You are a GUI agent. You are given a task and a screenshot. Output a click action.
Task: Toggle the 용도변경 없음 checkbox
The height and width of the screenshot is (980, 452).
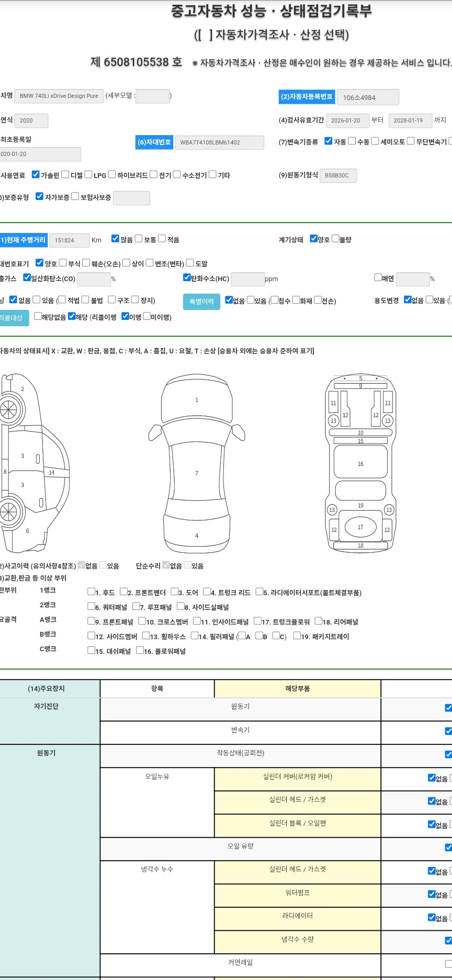click(x=408, y=300)
